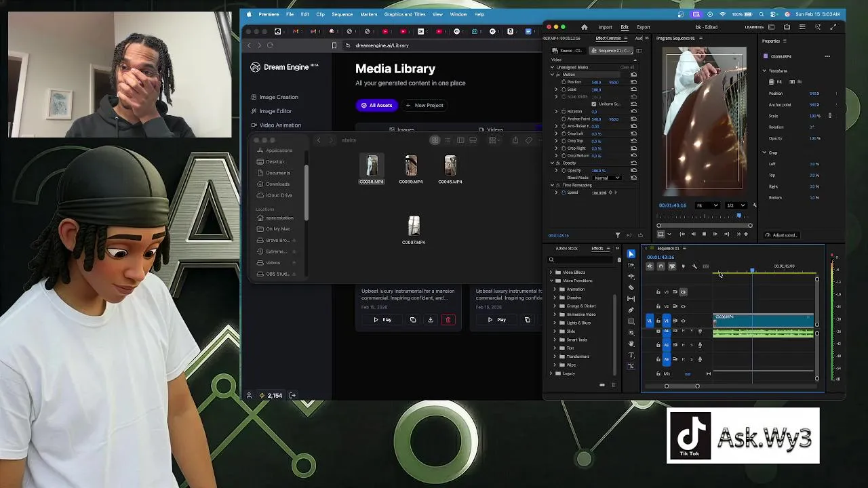Select C0039.MP4 thumbnail in Finder
The image size is (868, 488).
(x=411, y=165)
